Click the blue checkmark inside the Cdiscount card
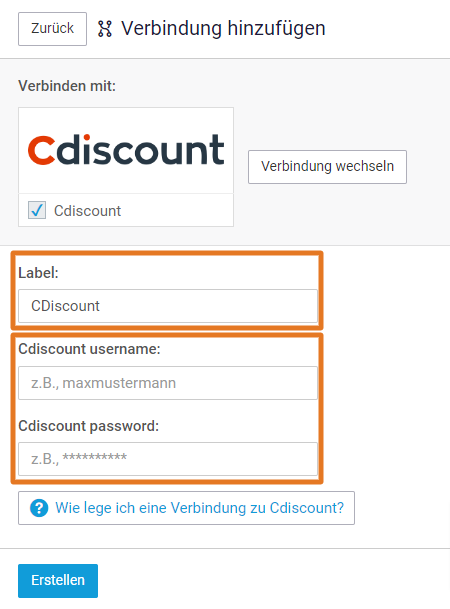The height and width of the screenshot is (609, 450). [37, 210]
